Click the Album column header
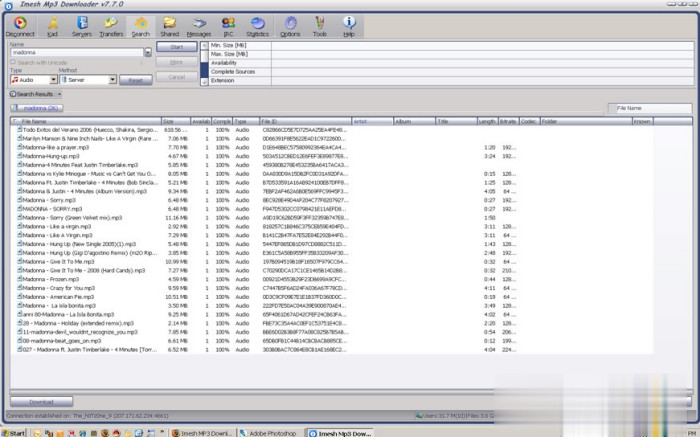700x437 pixels. tap(414, 121)
